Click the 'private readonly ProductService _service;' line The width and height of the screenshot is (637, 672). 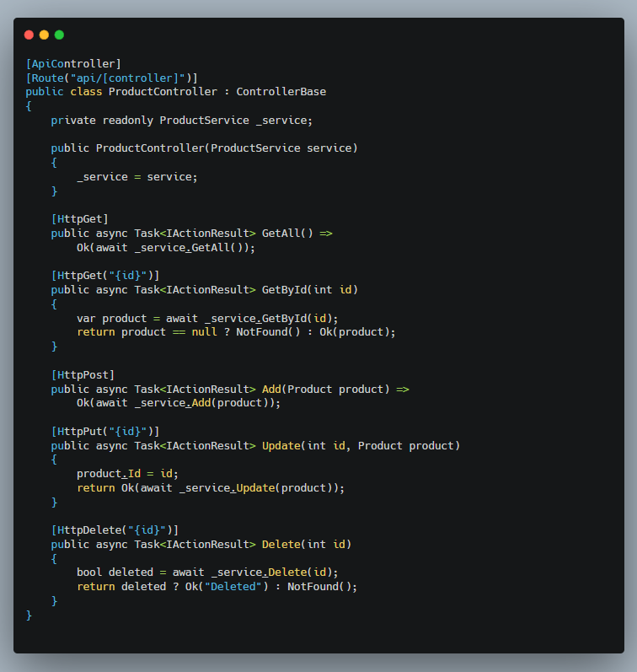point(182,121)
